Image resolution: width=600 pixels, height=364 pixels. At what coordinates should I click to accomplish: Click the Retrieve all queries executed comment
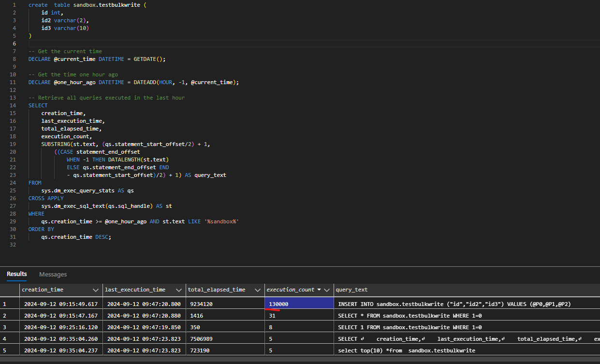106,98
